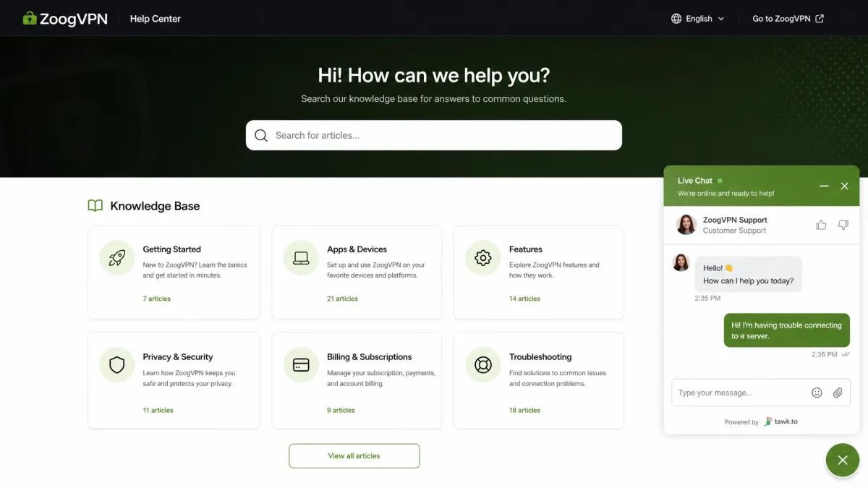The image size is (868, 488).
Task: Open the Getting Started category title
Action: pos(172,249)
